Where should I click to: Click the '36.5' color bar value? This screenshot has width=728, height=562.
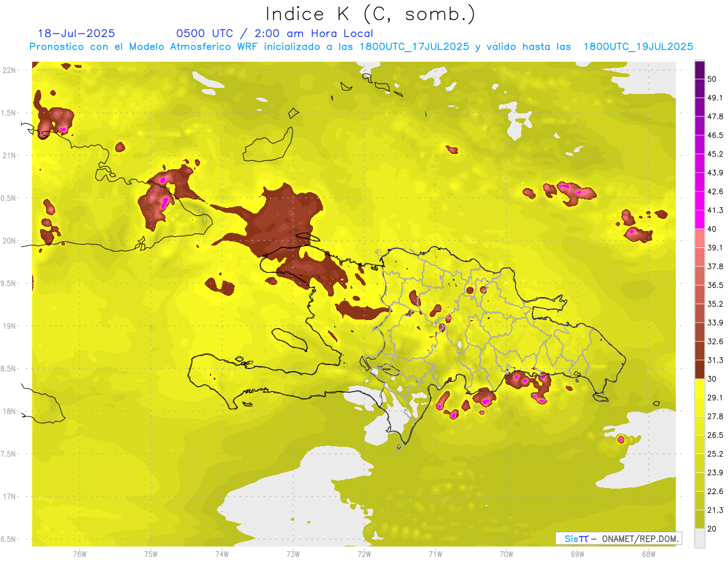tap(715, 285)
